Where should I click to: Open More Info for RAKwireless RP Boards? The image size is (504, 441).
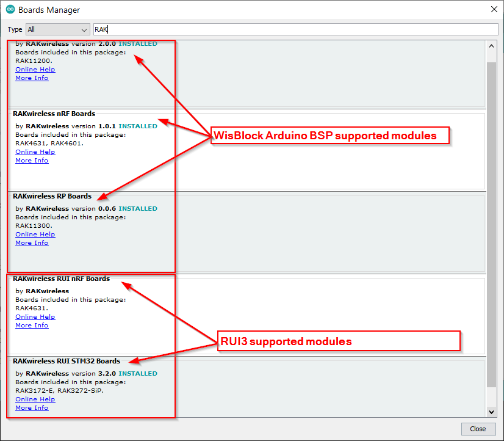(32, 243)
